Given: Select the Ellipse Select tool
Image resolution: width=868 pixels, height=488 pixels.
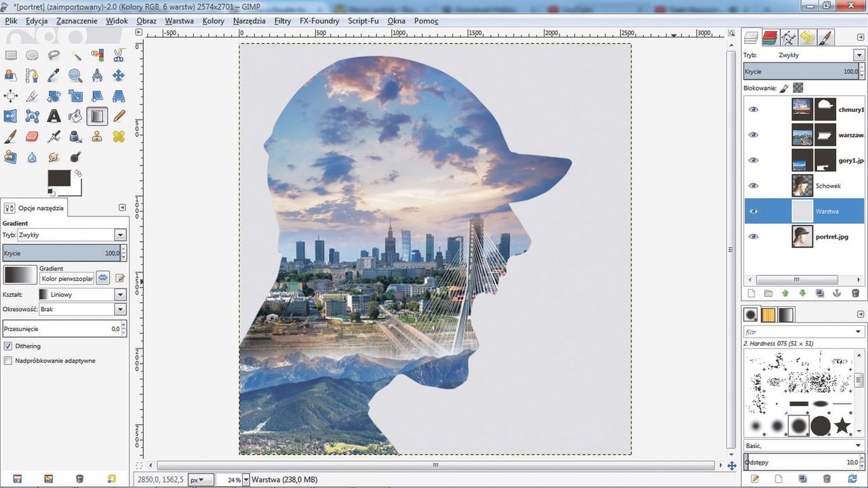Looking at the screenshot, I should [x=32, y=56].
